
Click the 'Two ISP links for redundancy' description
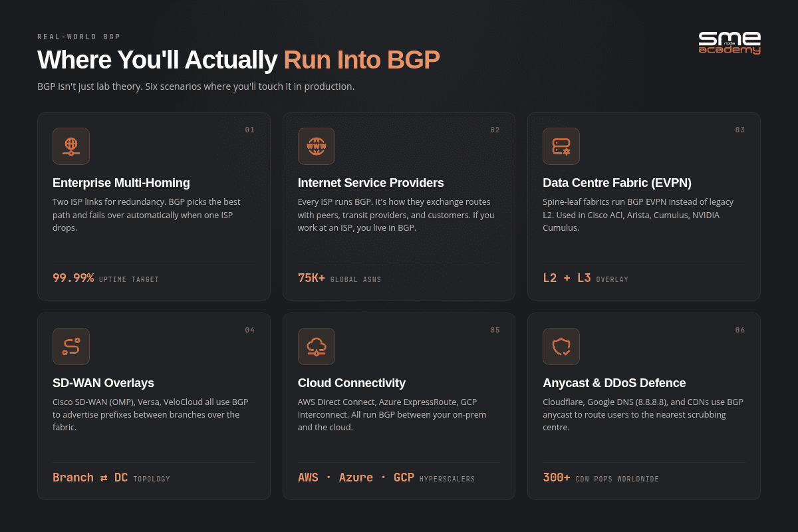pyautogui.click(x=147, y=215)
